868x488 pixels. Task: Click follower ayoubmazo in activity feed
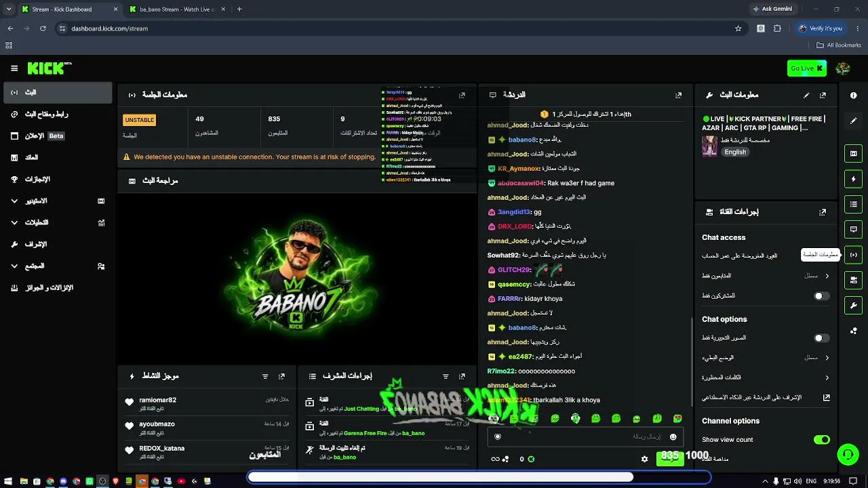click(157, 424)
